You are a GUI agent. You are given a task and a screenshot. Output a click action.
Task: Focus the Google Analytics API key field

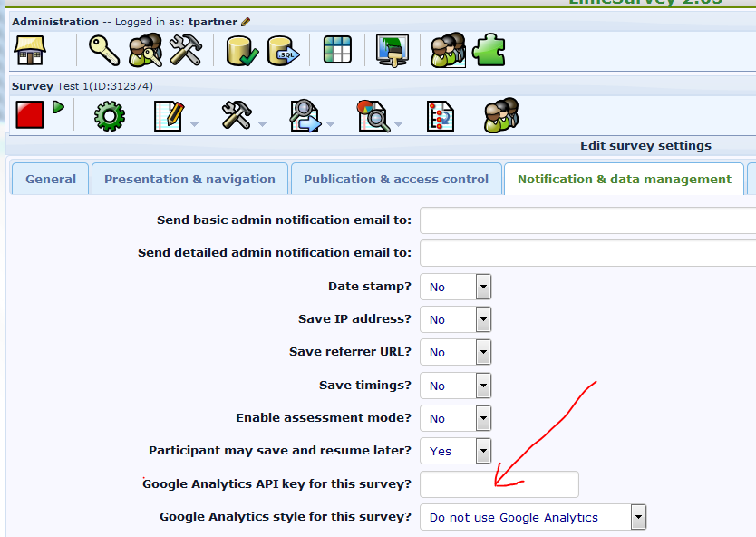(x=499, y=484)
